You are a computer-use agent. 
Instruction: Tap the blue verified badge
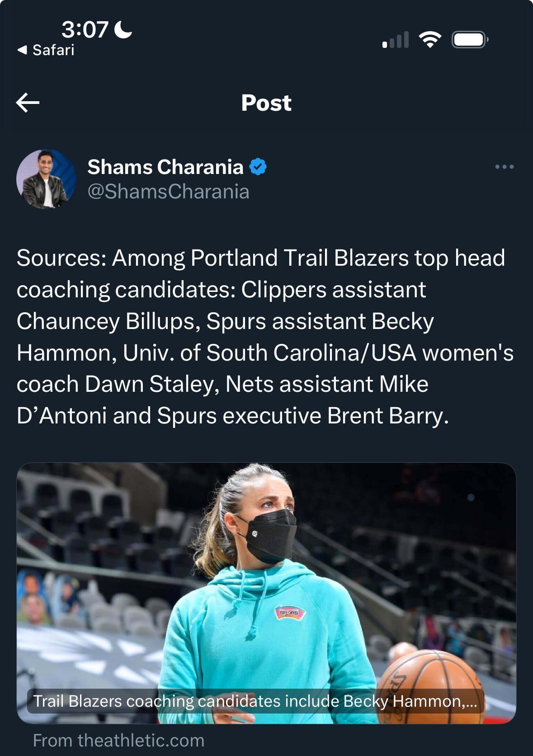click(258, 167)
